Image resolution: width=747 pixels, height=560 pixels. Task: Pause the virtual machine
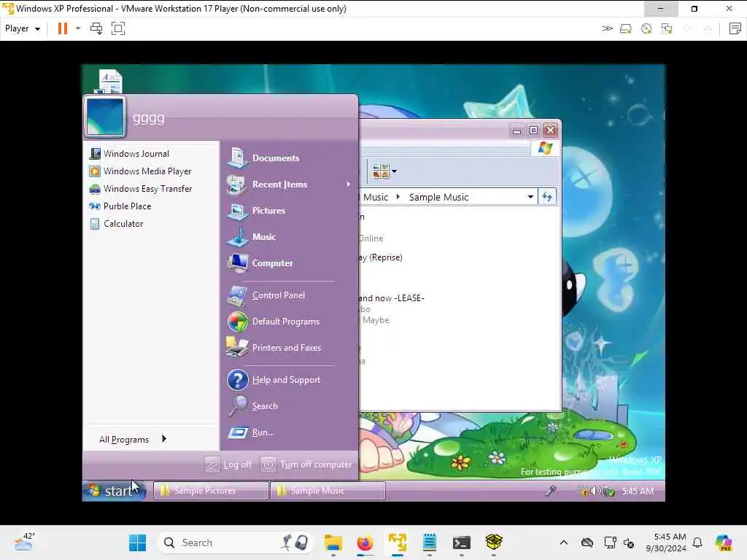coord(63,28)
